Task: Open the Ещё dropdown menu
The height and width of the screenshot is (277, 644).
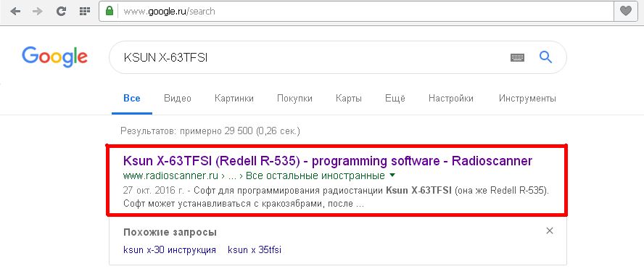Action: coord(395,99)
